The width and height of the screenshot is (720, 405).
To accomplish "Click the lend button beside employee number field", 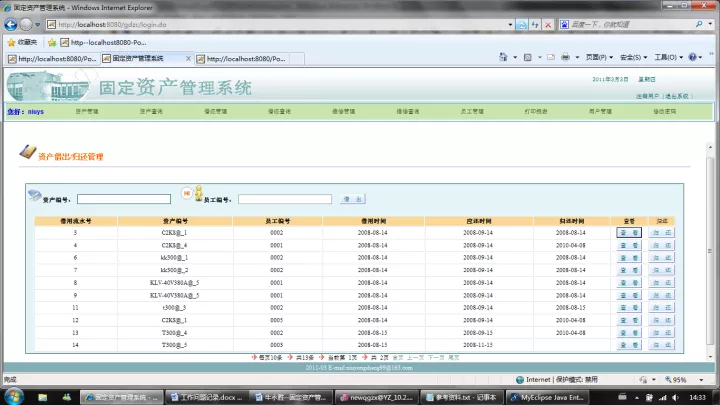I will tap(353, 199).
